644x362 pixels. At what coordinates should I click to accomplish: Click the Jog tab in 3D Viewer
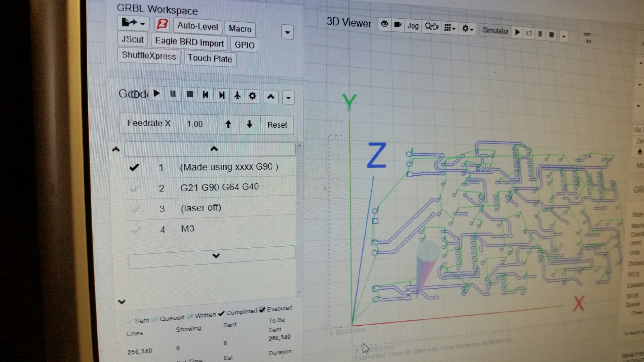(413, 26)
